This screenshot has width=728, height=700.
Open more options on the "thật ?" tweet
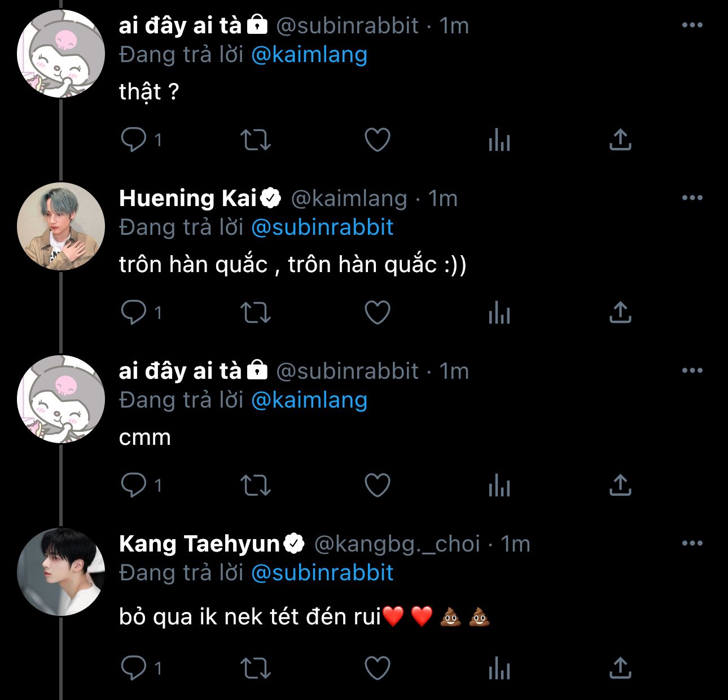point(692,25)
